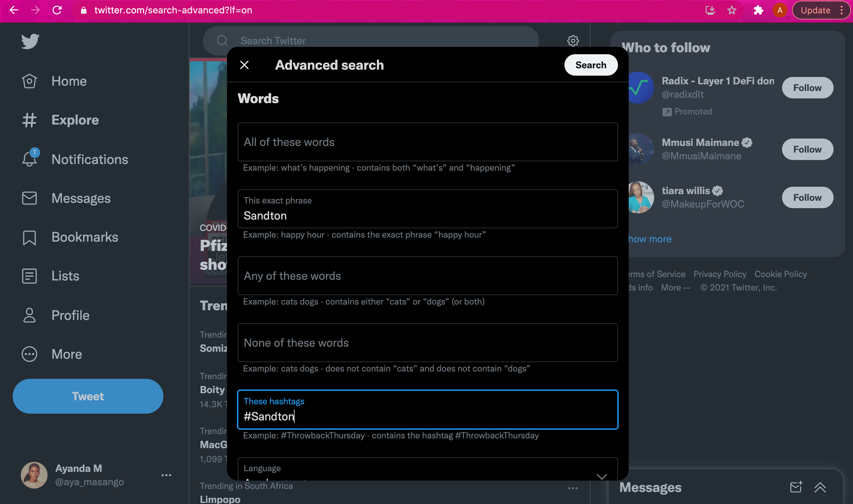Open the Privacy Policy link

point(719,274)
